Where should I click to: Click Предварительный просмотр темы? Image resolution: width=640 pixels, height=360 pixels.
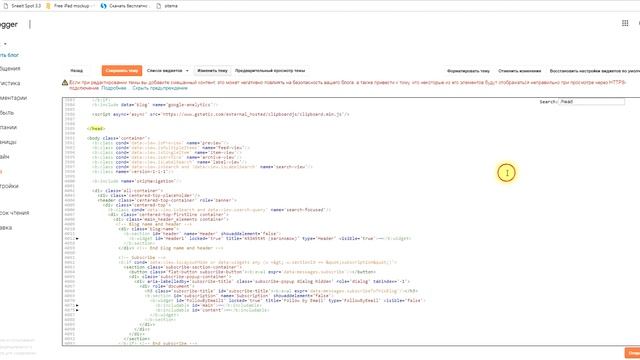tap(270, 71)
